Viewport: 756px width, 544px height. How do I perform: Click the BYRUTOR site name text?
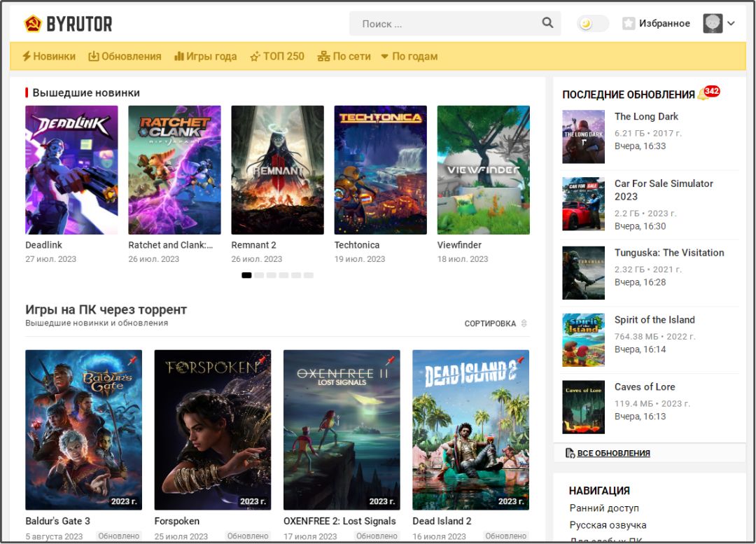(x=80, y=24)
